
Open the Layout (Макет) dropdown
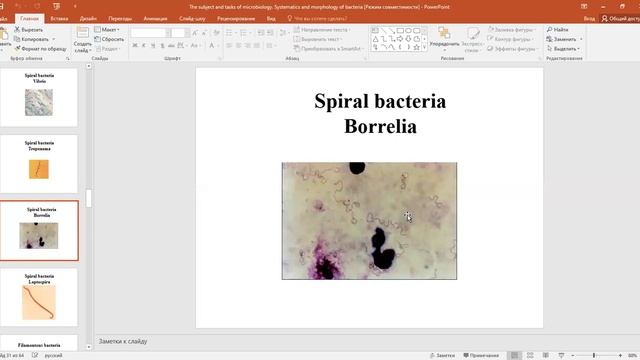(x=107, y=29)
